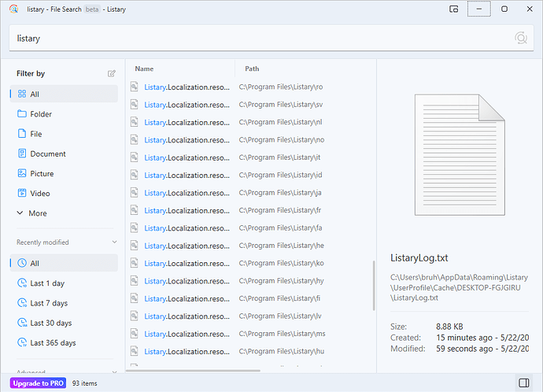
Task: Click the document preview thumbnail
Action: coord(460,155)
